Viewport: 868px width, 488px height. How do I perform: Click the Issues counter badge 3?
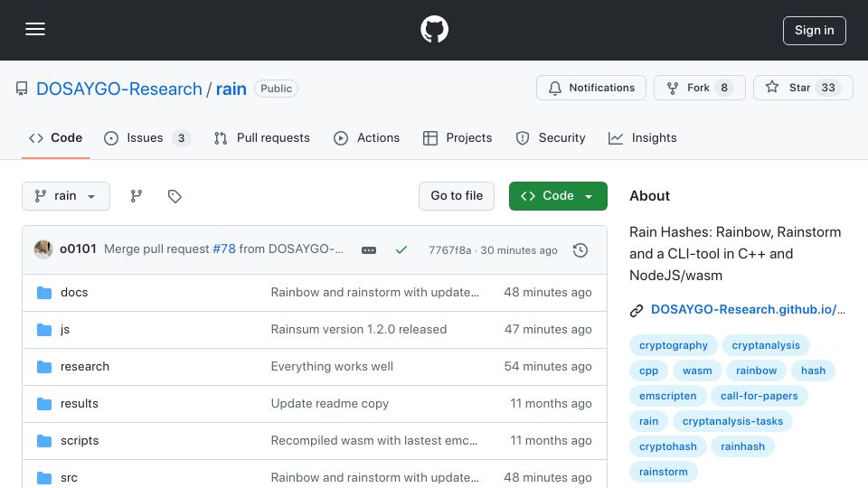pos(181,138)
